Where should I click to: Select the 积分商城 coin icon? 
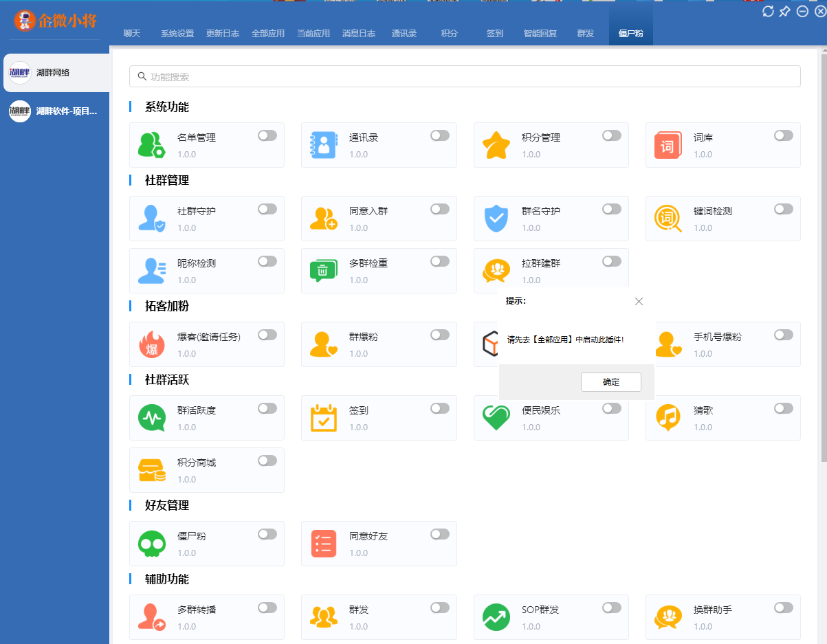(x=151, y=469)
